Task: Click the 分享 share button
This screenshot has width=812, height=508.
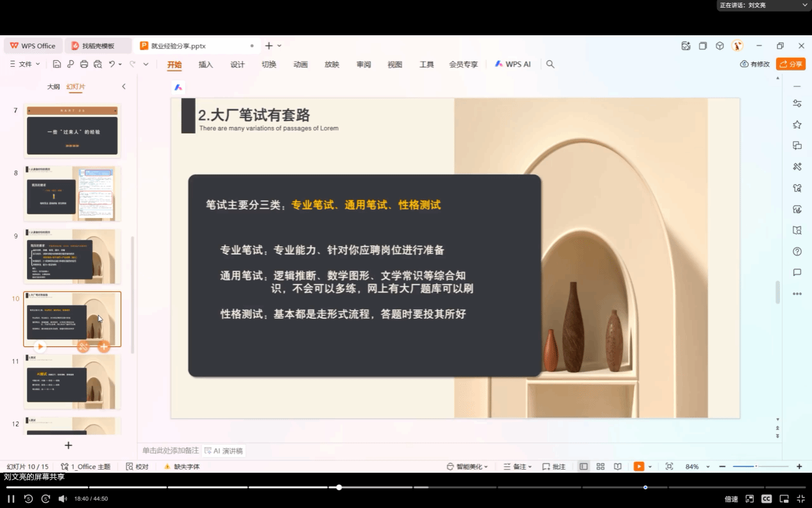Action: click(x=790, y=64)
